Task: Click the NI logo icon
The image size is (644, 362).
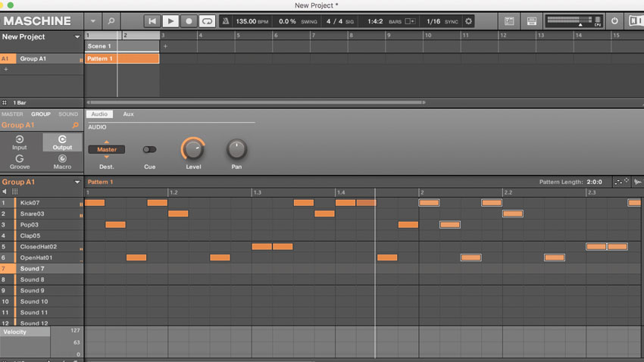Action: pyautogui.click(x=636, y=21)
